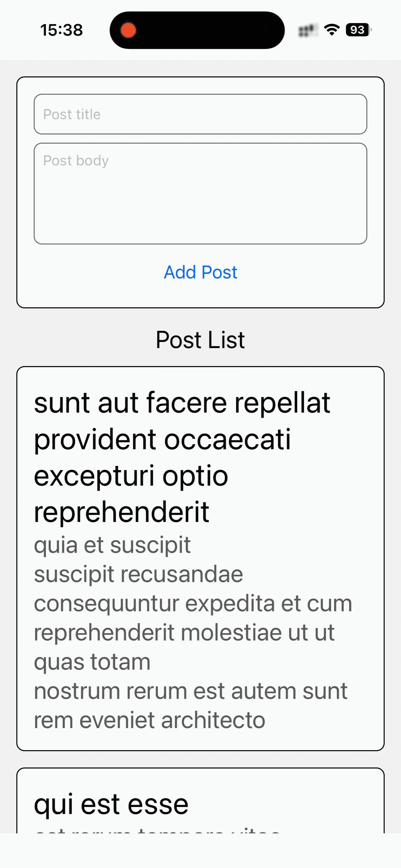The image size is (401, 868).
Task: Tap the black Dynamic Island pill
Action: click(x=197, y=30)
